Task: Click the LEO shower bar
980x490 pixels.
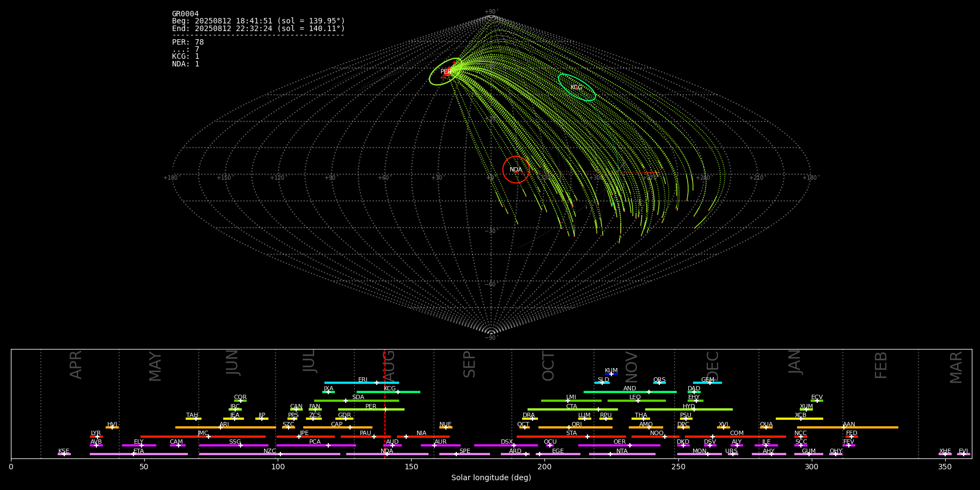Action: click(x=636, y=401)
